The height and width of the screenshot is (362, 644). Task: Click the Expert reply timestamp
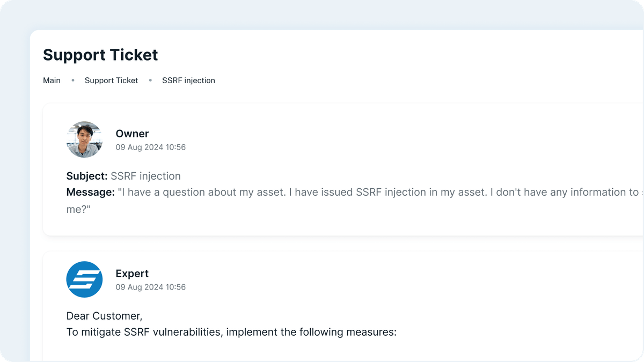[151, 287]
